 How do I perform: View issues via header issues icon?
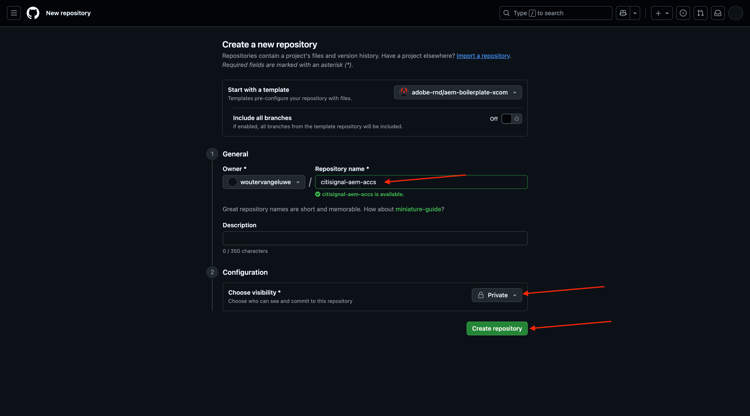(x=683, y=13)
